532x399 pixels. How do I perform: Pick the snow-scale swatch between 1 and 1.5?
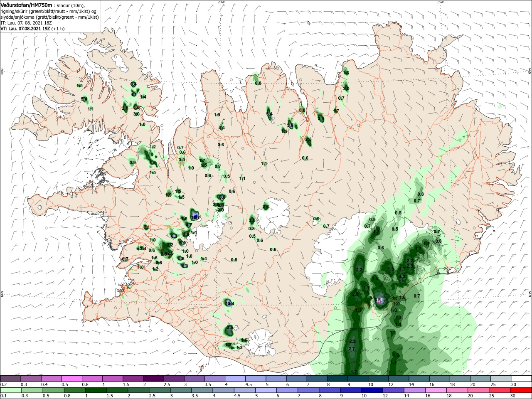(x=113, y=378)
